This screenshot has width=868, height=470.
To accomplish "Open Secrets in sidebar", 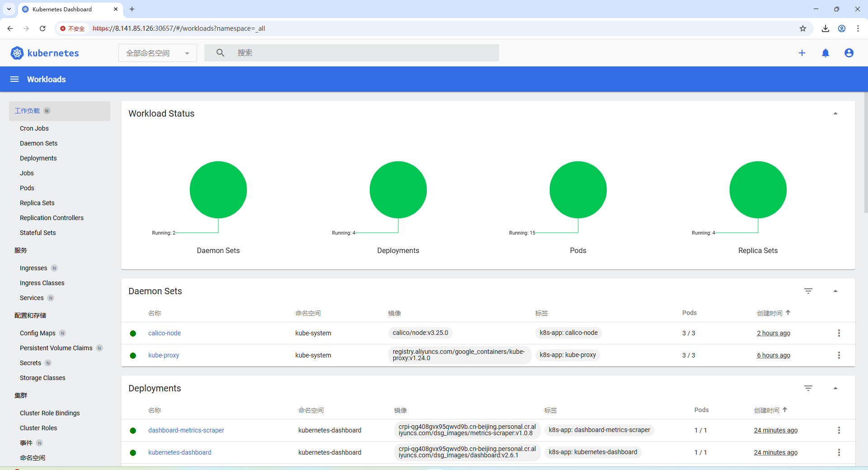I will pos(30,363).
